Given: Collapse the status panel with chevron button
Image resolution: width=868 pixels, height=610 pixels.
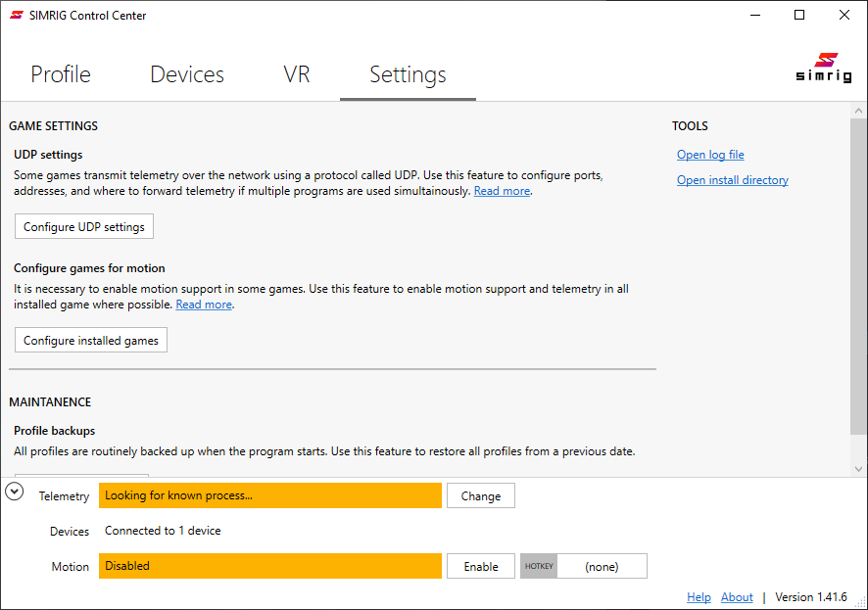Looking at the screenshot, I should point(15,492).
